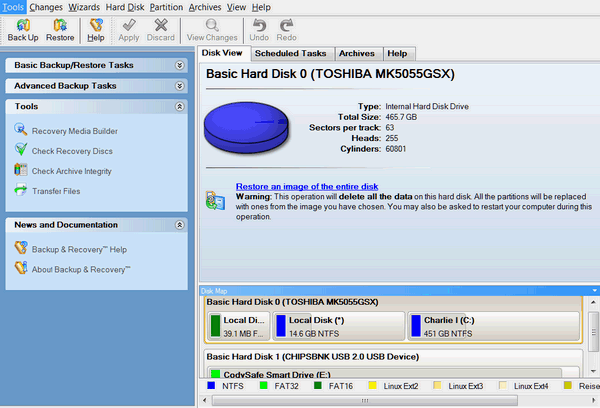Switch to the Scheduled Tasks tab

(x=292, y=54)
